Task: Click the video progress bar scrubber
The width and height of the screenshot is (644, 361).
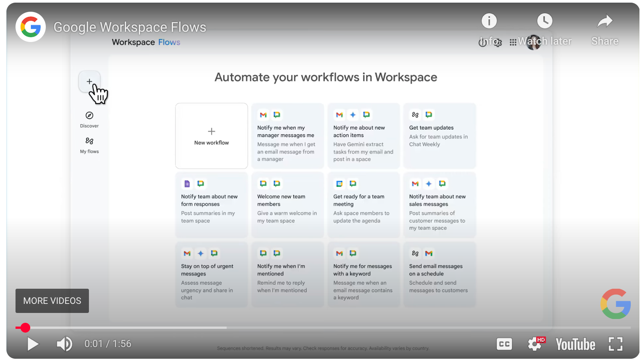Action: (x=25, y=328)
